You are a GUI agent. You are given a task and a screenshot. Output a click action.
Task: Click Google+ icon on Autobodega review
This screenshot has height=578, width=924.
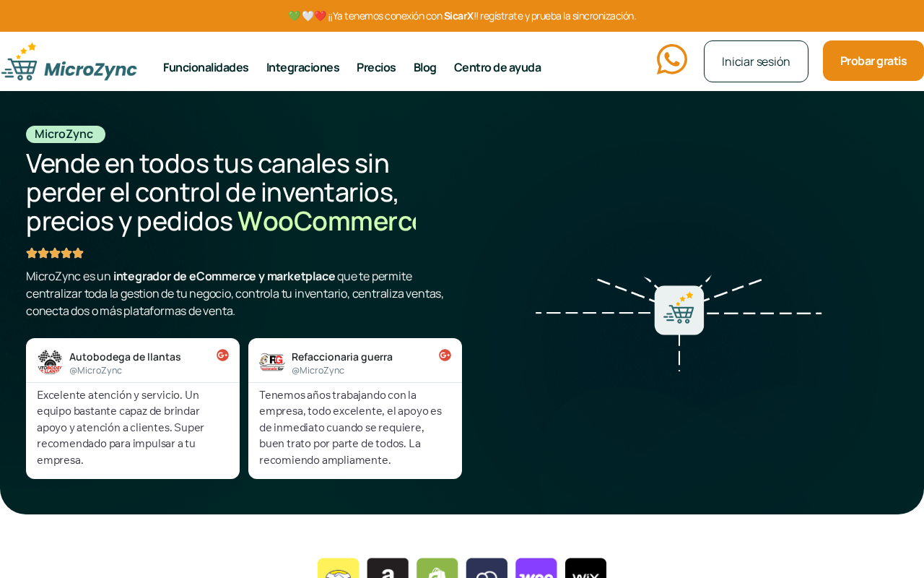pos(222,355)
